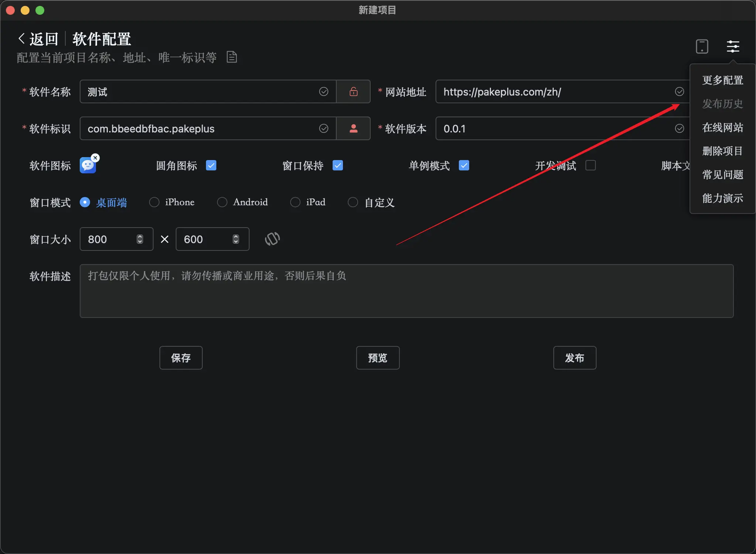Select the iPhone window mode radio
Screen dimensions: 756x554
pos(154,202)
